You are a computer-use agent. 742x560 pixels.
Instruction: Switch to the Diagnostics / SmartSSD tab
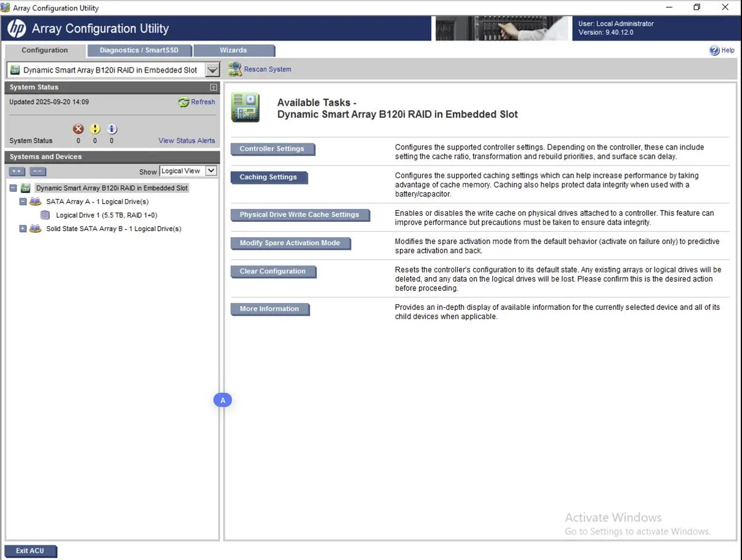[139, 50]
